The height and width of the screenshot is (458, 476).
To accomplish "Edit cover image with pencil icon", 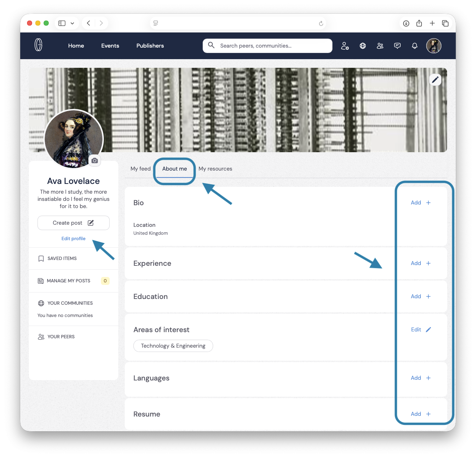I will (x=435, y=80).
